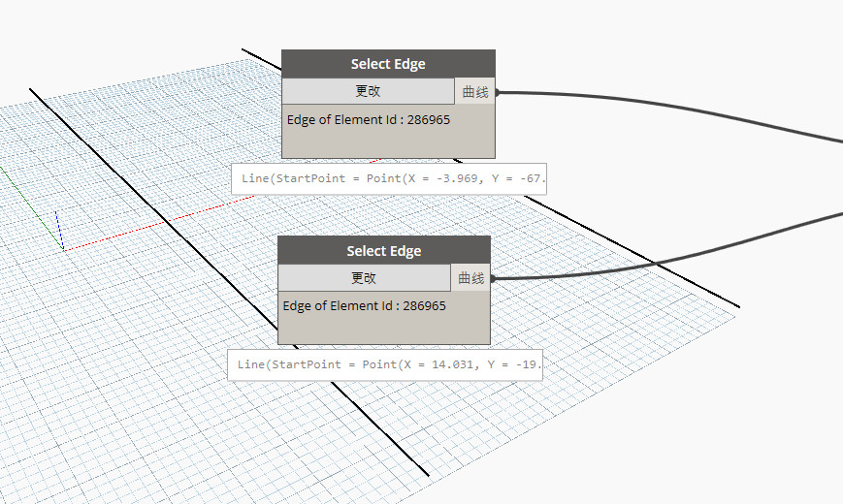Click the 更改 button on lower Select Edge node
Screen dimensions: 843x504
(x=364, y=278)
